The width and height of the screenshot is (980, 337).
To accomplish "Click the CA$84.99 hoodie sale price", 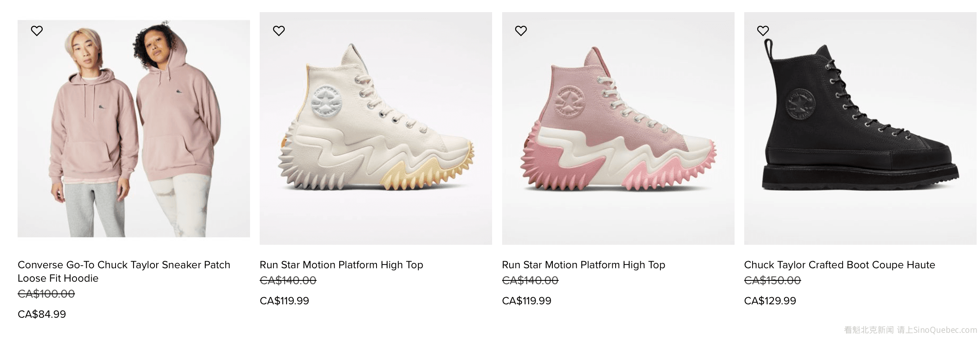I will click(42, 314).
